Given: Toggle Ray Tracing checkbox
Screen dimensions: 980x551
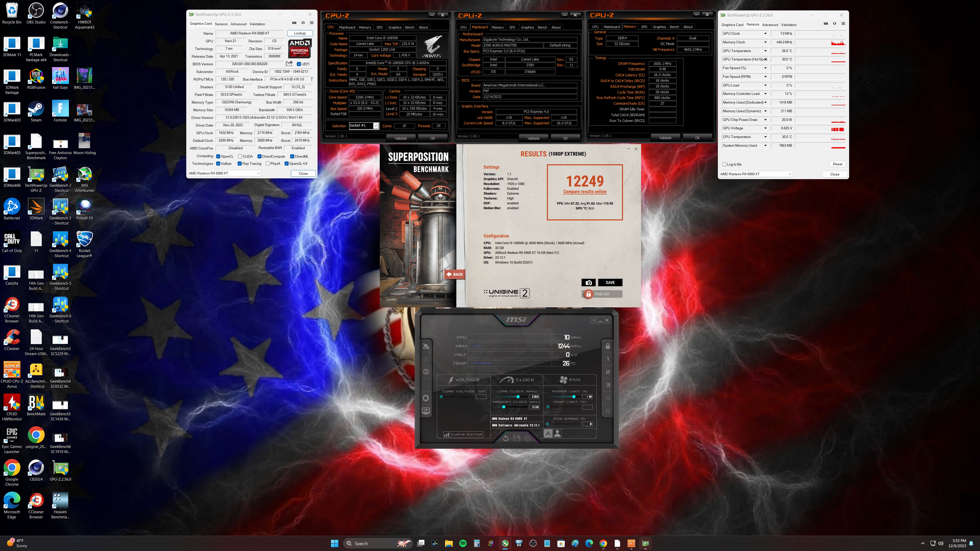Looking at the screenshot, I should coord(240,164).
